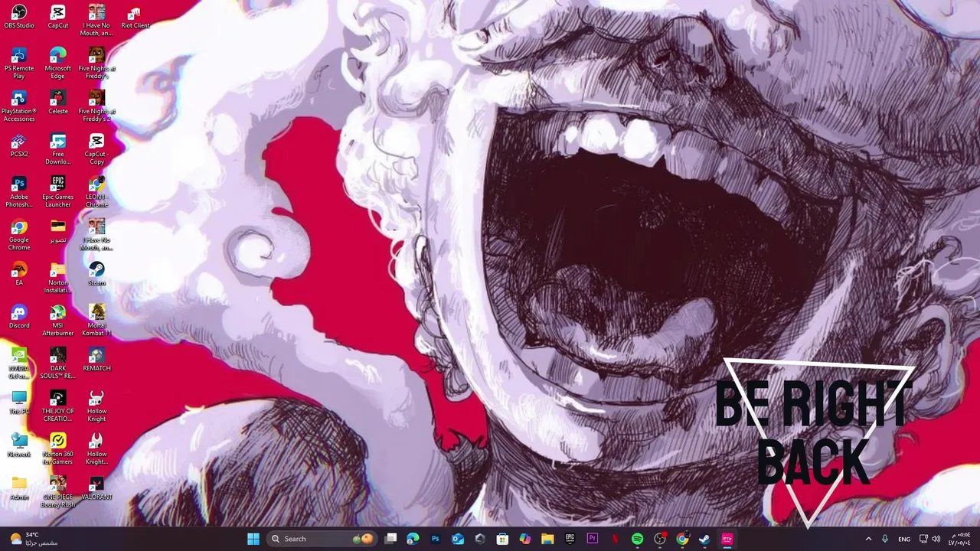Select the This PC desktop icon
The image size is (980, 551).
pos(19,403)
